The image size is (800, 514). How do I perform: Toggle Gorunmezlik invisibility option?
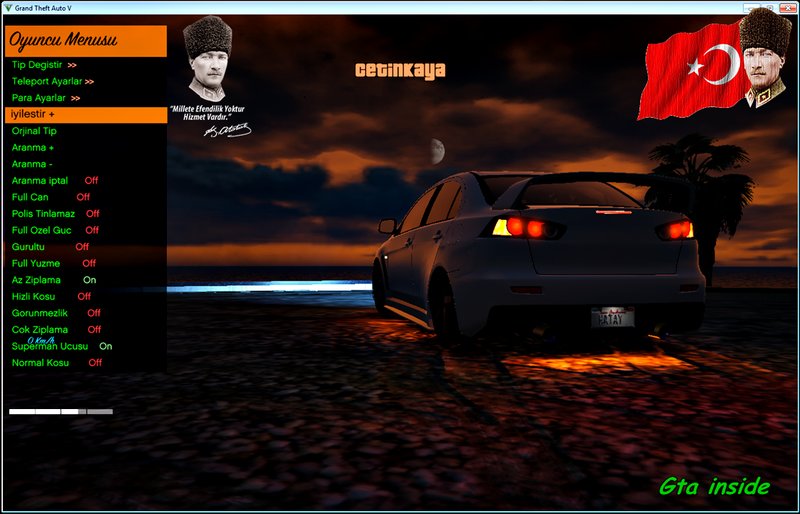(56, 313)
